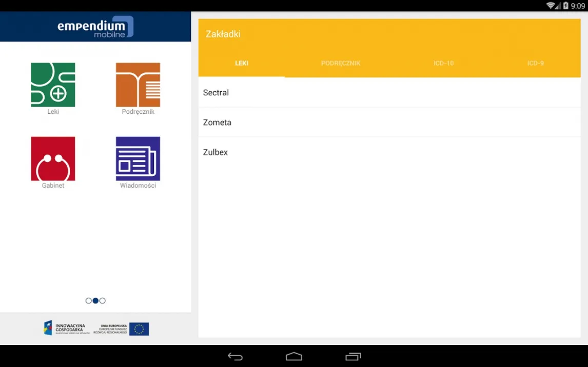Image resolution: width=588 pixels, height=367 pixels.
Task: Switch to the PODRĘCZNIK tab
Action: pos(341,64)
